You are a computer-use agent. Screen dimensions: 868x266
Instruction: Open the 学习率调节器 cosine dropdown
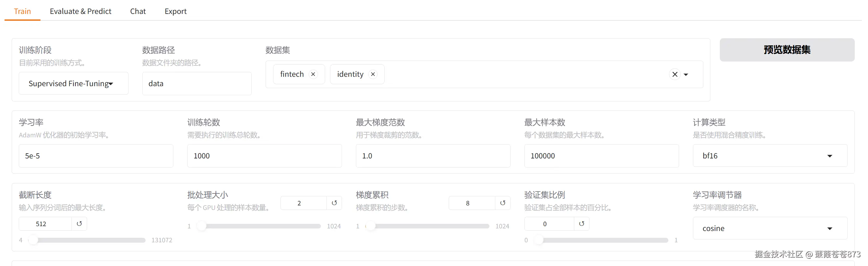tap(770, 228)
